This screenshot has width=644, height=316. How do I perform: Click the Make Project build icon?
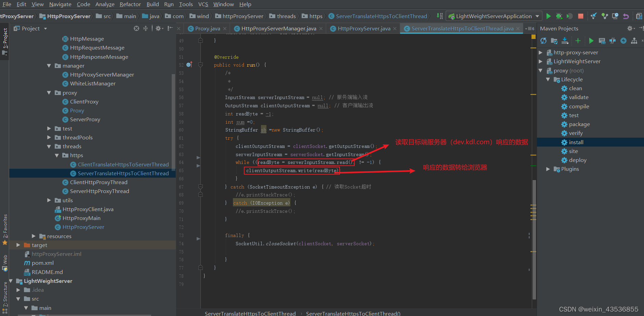tap(440, 16)
